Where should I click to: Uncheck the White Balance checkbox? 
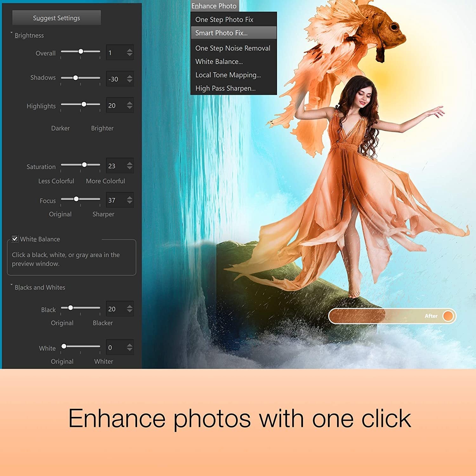click(15, 239)
